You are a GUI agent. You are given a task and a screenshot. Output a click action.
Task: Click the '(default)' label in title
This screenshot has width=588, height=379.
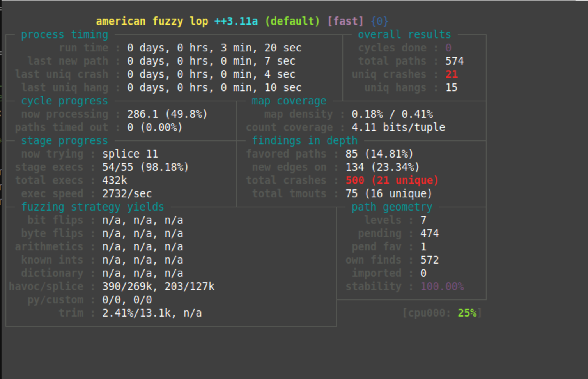(x=292, y=21)
